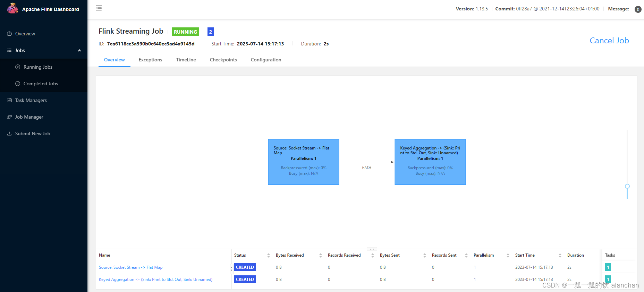This screenshot has width=644, height=292.
Task: Click Start Time cell in Source row
Action: (534, 267)
